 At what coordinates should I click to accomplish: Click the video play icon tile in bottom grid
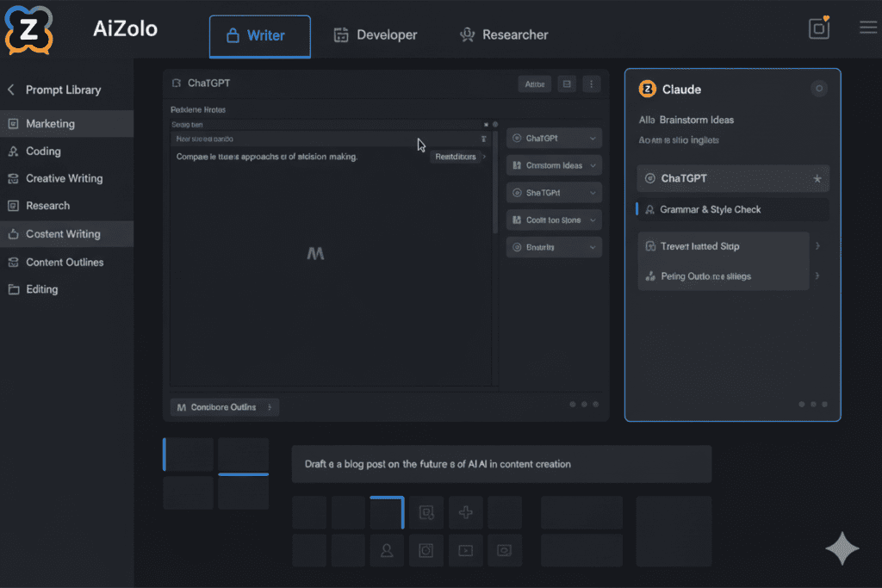(466, 550)
